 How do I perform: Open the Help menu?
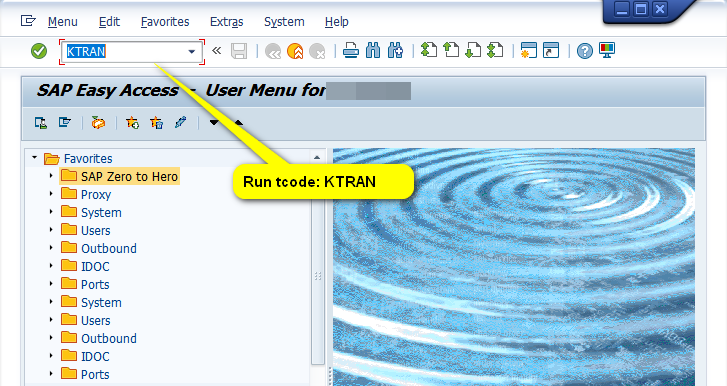(x=337, y=22)
